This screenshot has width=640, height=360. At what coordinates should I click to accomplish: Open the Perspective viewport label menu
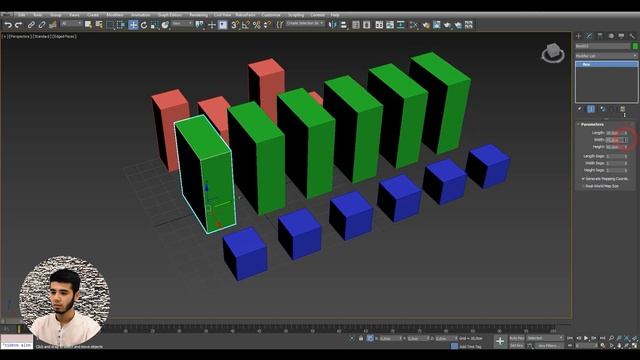20,36
